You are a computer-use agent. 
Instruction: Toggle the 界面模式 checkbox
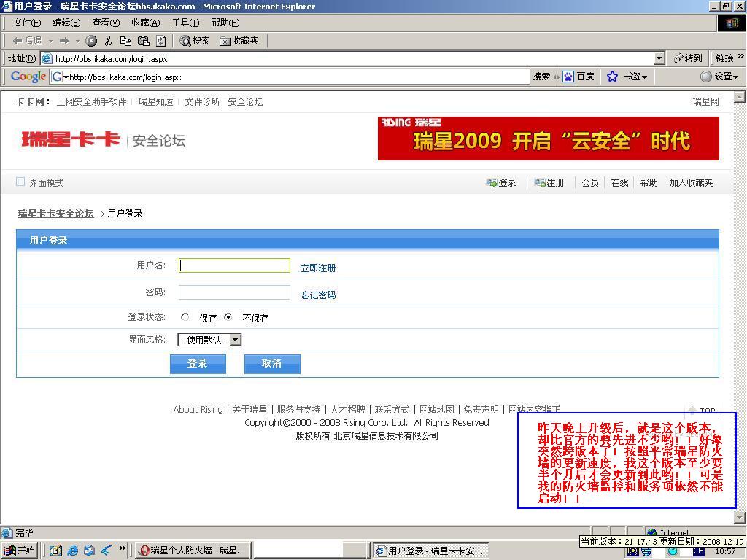pos(20,182)
